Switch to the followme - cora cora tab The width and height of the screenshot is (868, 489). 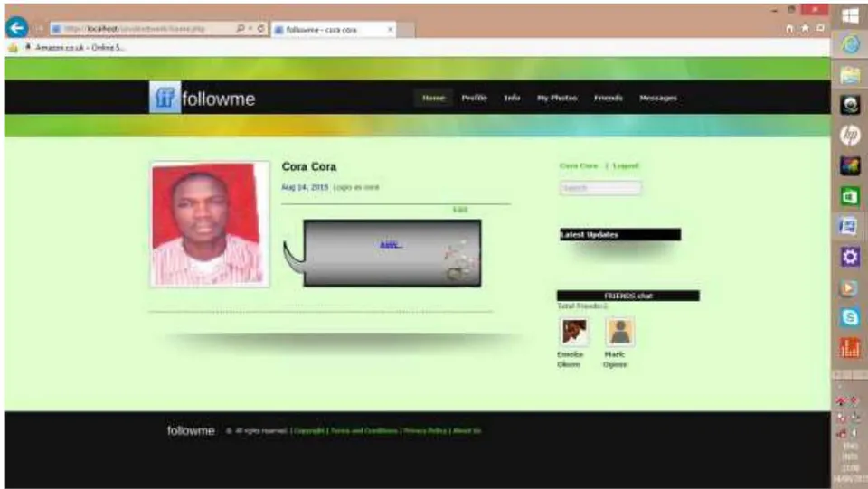[x=334, y=29]
